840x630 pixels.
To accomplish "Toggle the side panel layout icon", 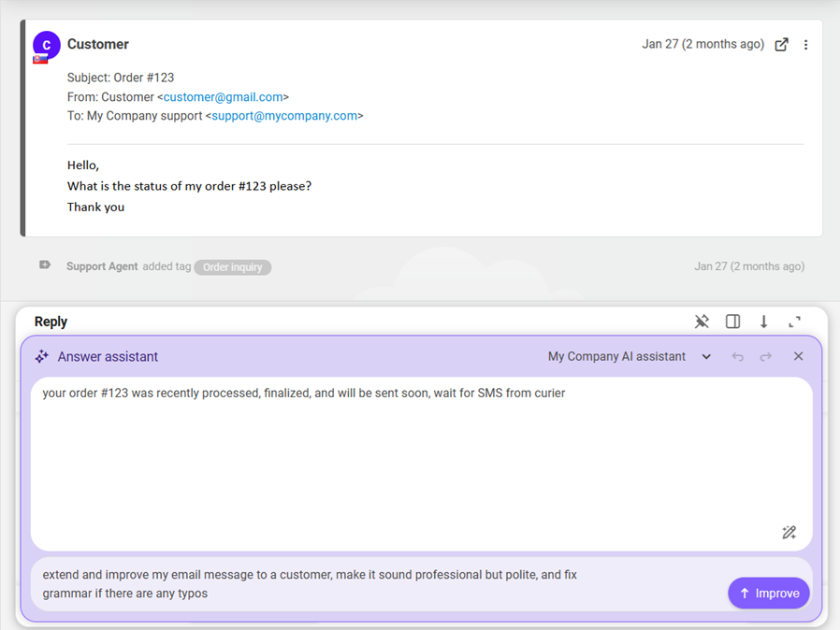I will [x=732, y=322].
